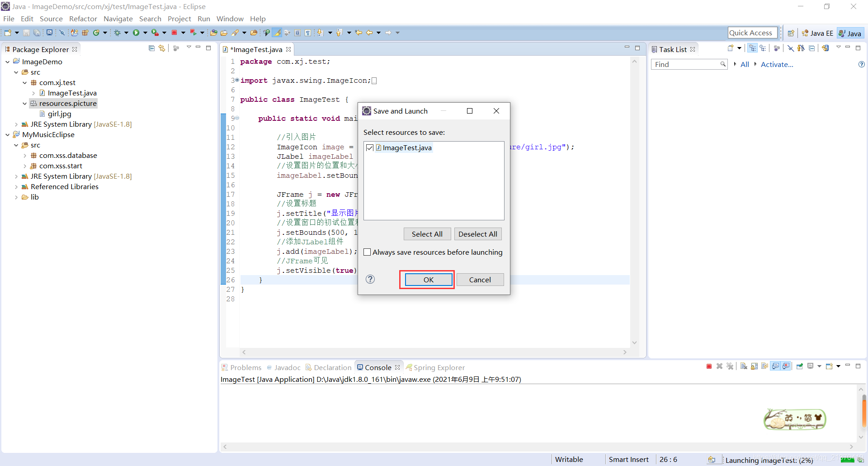Select girl.jpg in Package Explorer
The width and height of the screenshot is (868, 466).
[59, 114]
